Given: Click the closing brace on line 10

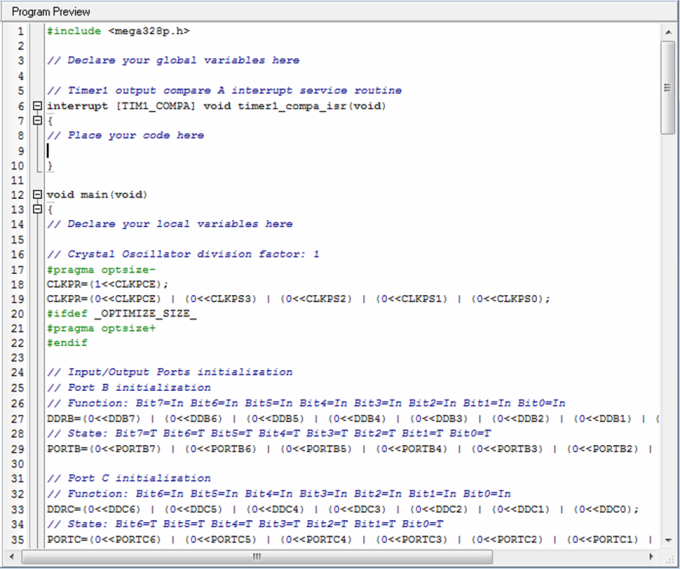Looking at the screenshot, I should pyautogui.click(x=50, y=165).
